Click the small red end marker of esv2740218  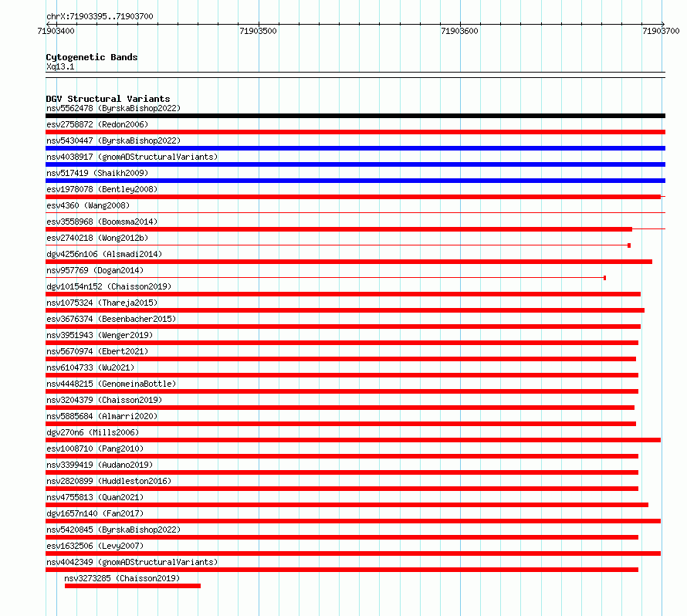pyautogui.click(x=629, y=245)
